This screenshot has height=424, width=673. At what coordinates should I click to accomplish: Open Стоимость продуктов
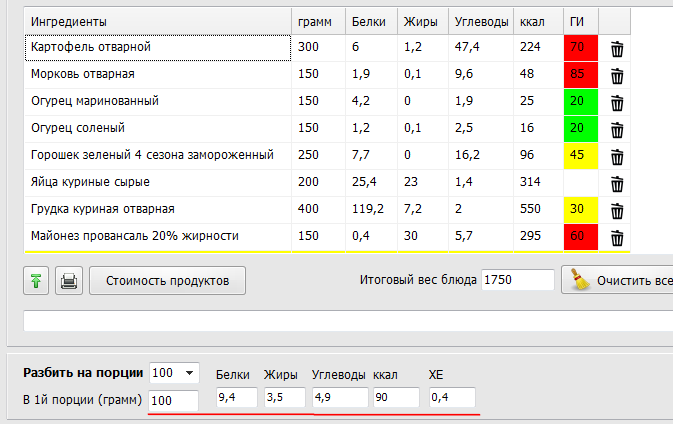click(x=167, y=281)
